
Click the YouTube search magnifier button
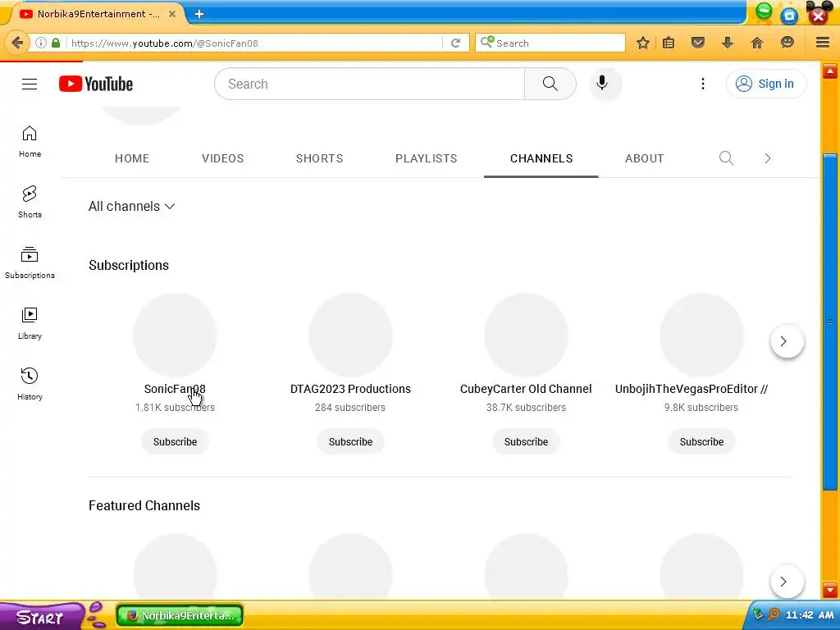pos(550,84)
